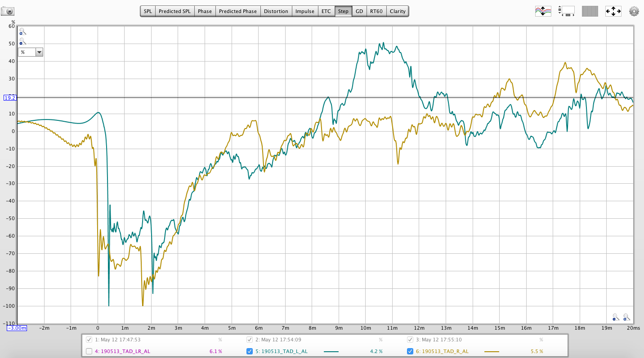Click the -3.00m time axis start field
Viewport: 644px width, 358px height.
(x=17, y=328)
